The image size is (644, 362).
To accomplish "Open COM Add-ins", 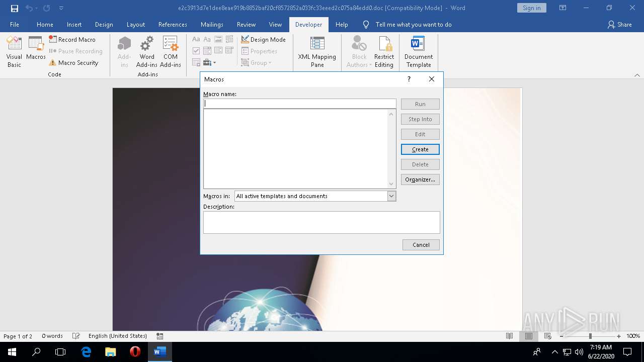I will click(171, 52).
